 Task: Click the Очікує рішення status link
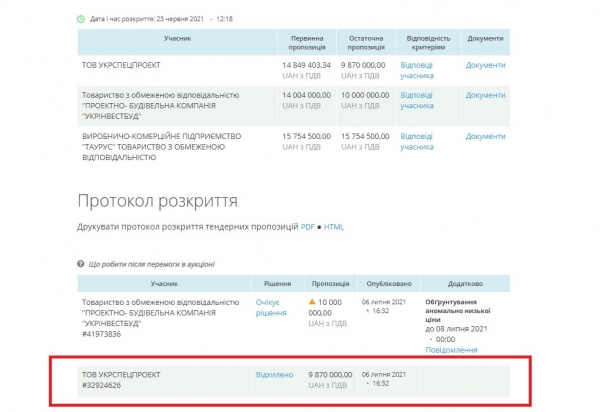click(268, 307)
